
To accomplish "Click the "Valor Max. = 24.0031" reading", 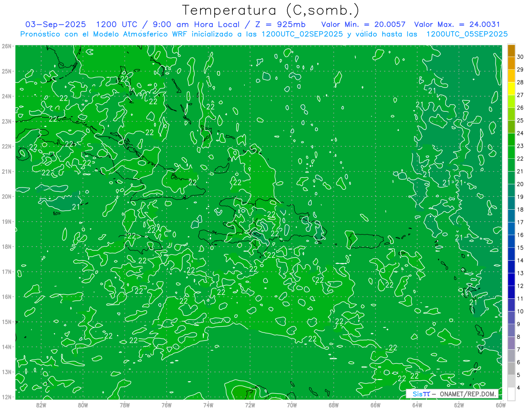I will (457, 25).
